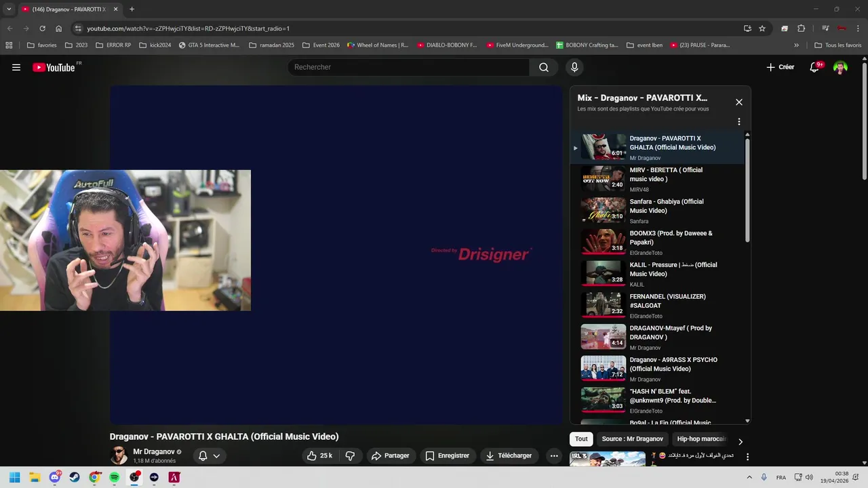Bookmark this page with the star

(762, 28)
